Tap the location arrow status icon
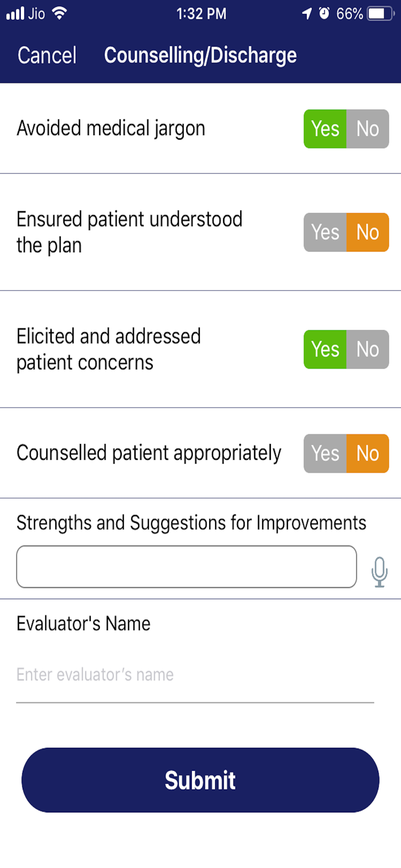 click(307, 14)
